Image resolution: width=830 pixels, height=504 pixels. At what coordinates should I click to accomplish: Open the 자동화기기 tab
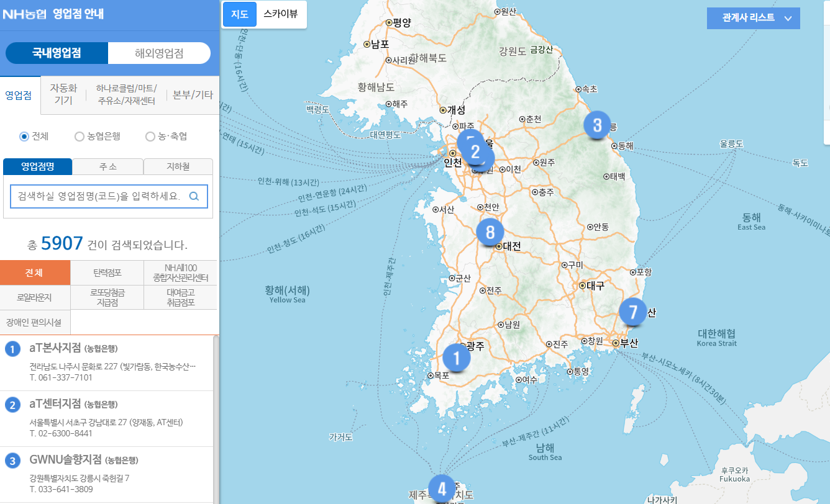(63, 95)
